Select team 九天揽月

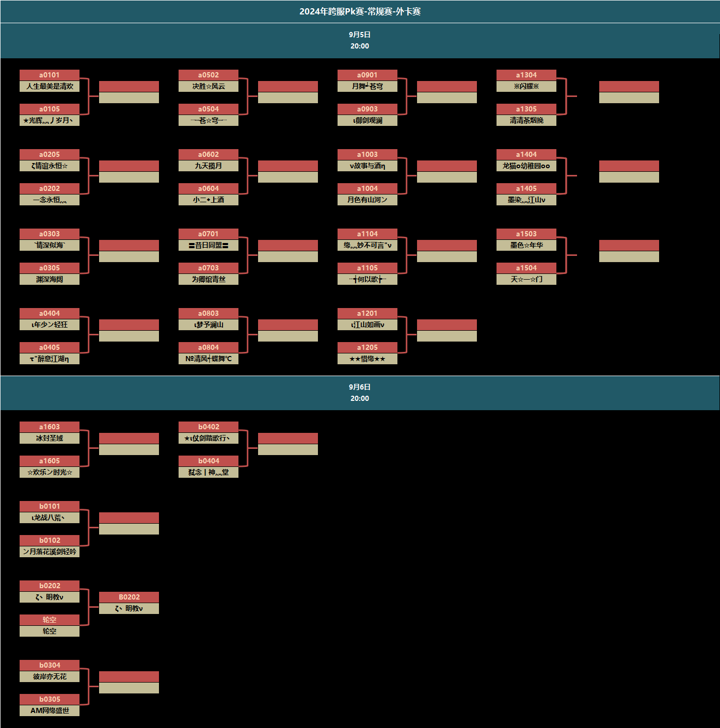[209, 166]
